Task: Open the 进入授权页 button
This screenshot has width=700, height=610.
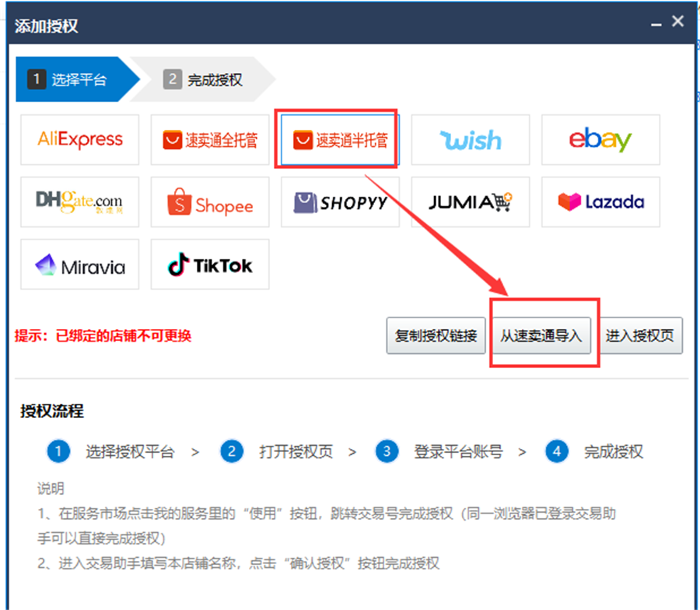Action: coord(641,336)
